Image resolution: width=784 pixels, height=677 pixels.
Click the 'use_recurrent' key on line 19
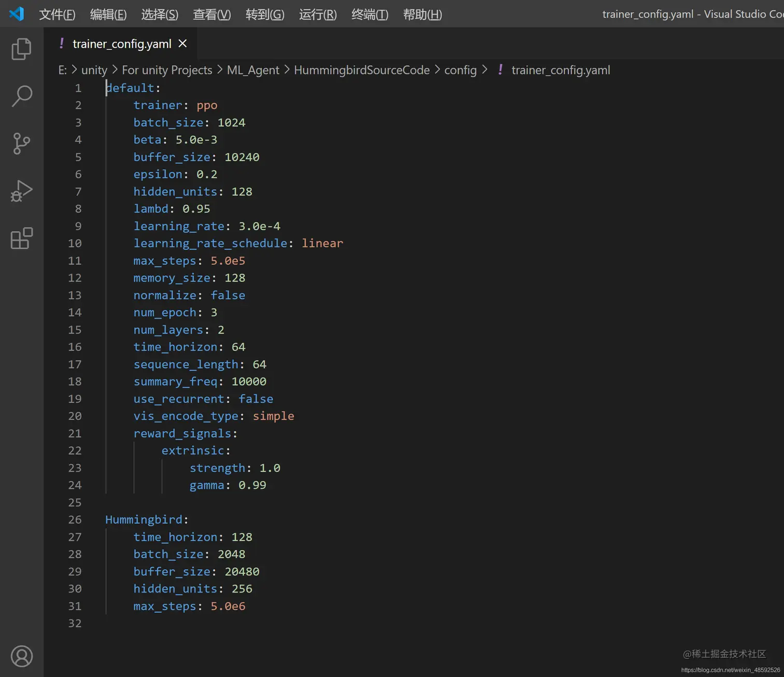179,399
